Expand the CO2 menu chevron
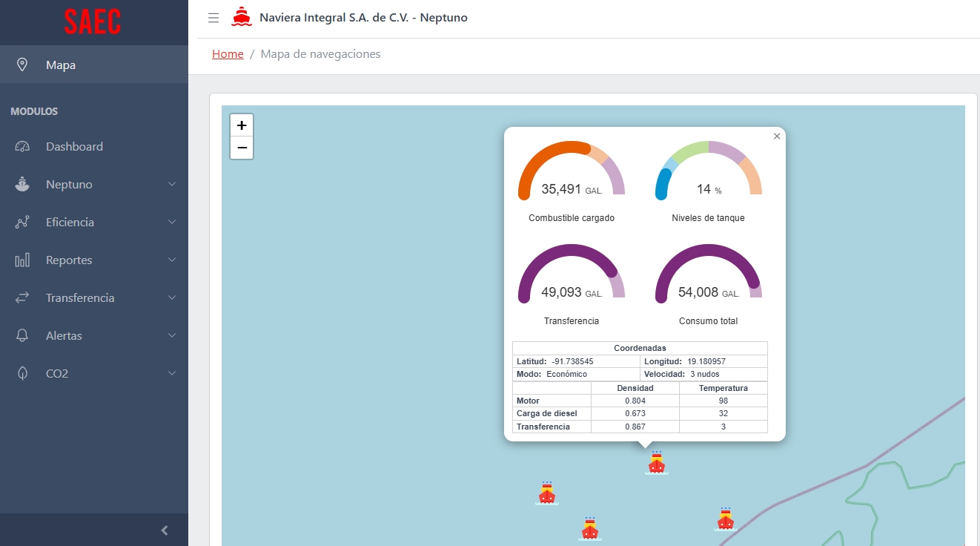The image size is (980, 546). click(172, 373)
